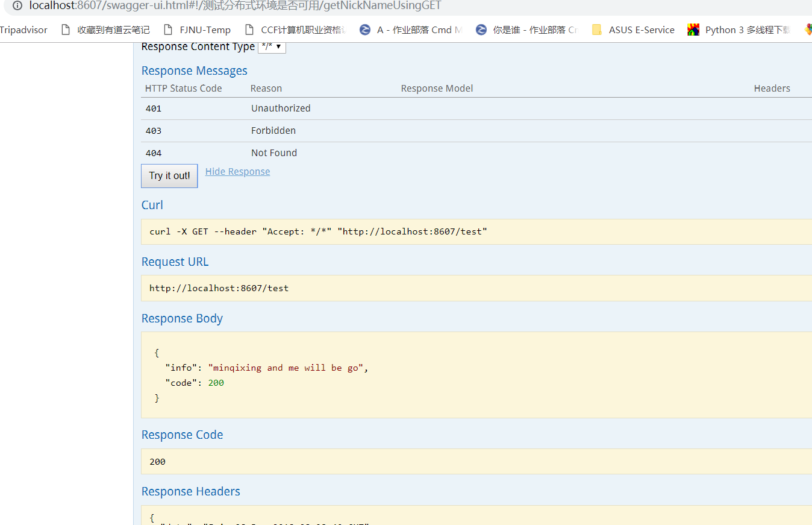Viewport: 812px width, 525px height.
Task: Open the ASUS E-Service bookmark folder
Action: (642, 30)
